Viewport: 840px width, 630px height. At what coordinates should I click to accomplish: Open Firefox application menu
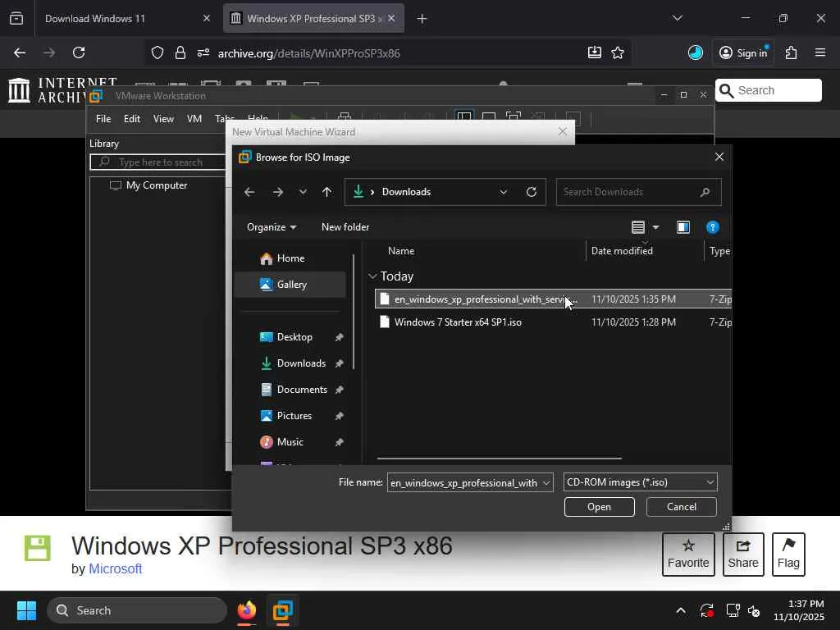click(x=820, y=53)
